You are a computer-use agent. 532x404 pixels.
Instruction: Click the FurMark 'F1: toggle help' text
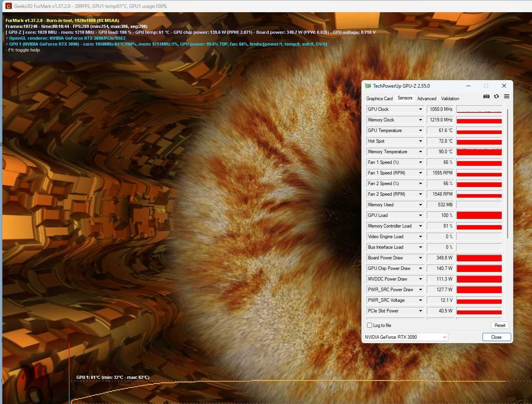(23, 50)
